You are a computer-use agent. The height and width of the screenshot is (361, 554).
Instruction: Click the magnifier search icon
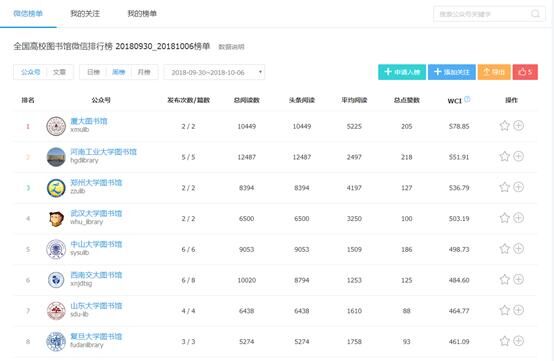click(x=536, y=14)
